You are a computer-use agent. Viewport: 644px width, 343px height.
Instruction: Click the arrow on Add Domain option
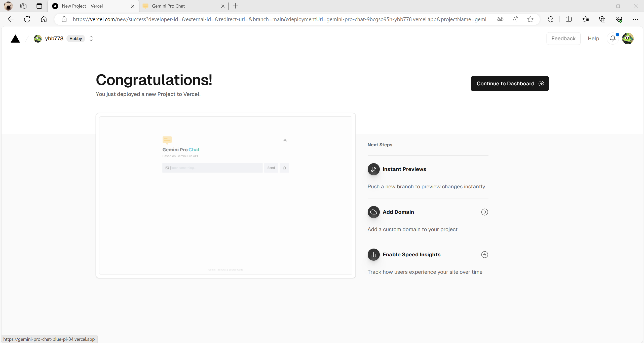point(484,212)
